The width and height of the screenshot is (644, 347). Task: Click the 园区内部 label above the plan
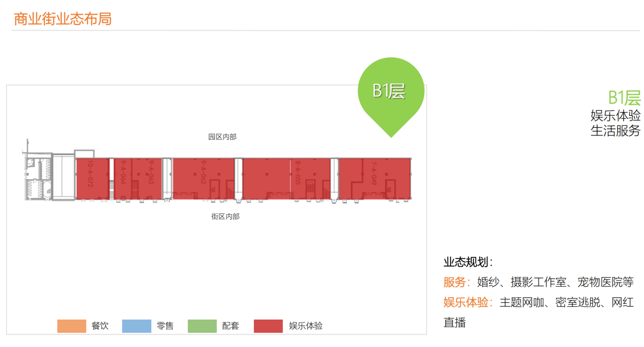222,137
